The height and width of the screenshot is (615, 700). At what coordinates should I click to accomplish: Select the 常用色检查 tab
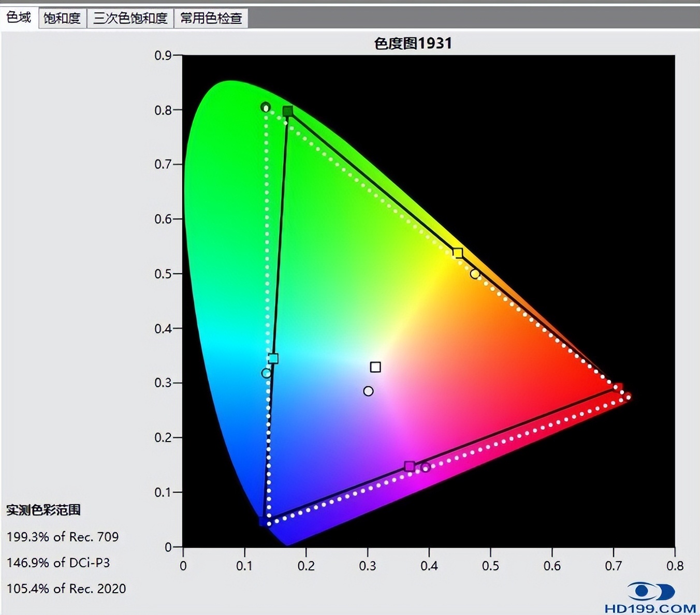tap(211, 17)
